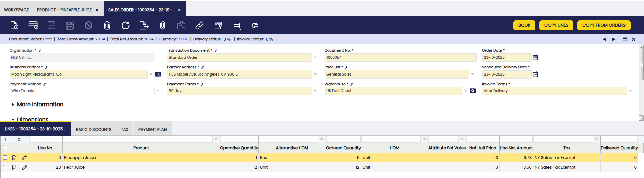The width and height of the screenshot is (644, 178).
Task: Click the Copy From Orders button
Action: pos(604,25)
